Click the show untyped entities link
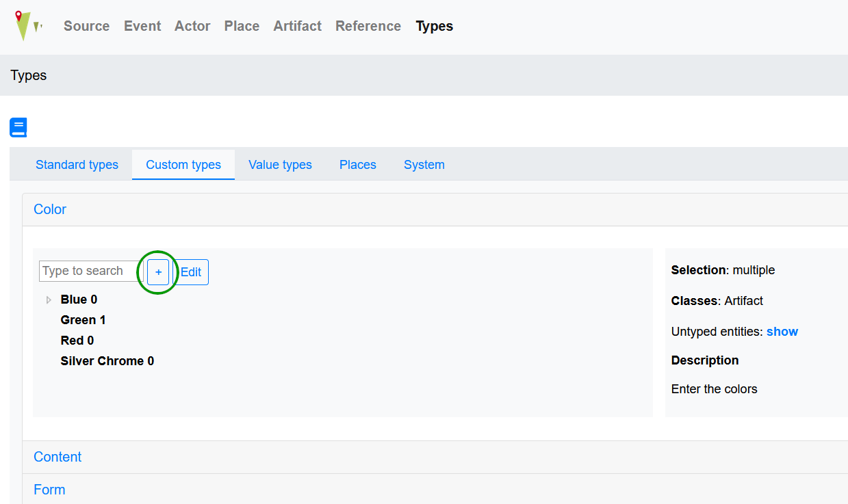848x504 pixels. tap(782, 332)
